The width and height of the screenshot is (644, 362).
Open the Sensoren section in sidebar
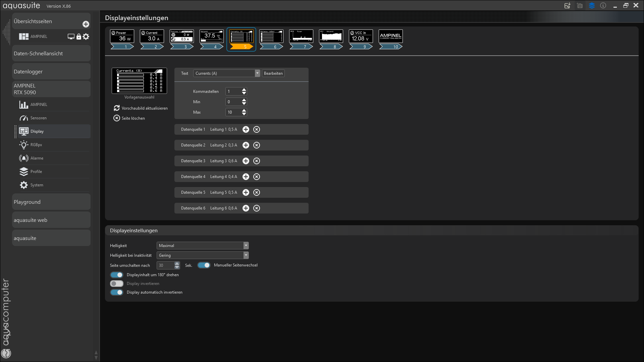(x=38, y=118)
